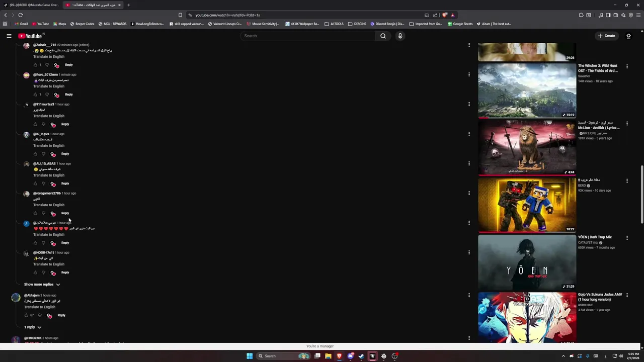Like the comment by @Abtajam with 67 likes
Screen dimensions: 644x362
click(26, 315)
